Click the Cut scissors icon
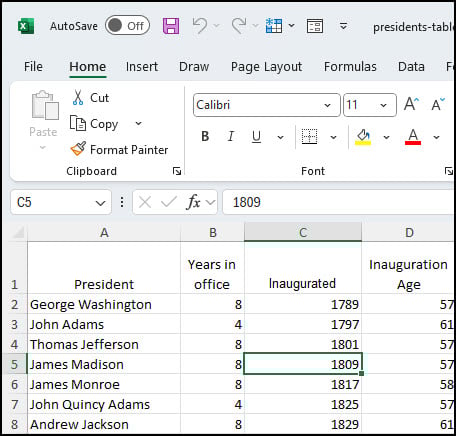 coord(78,98)
